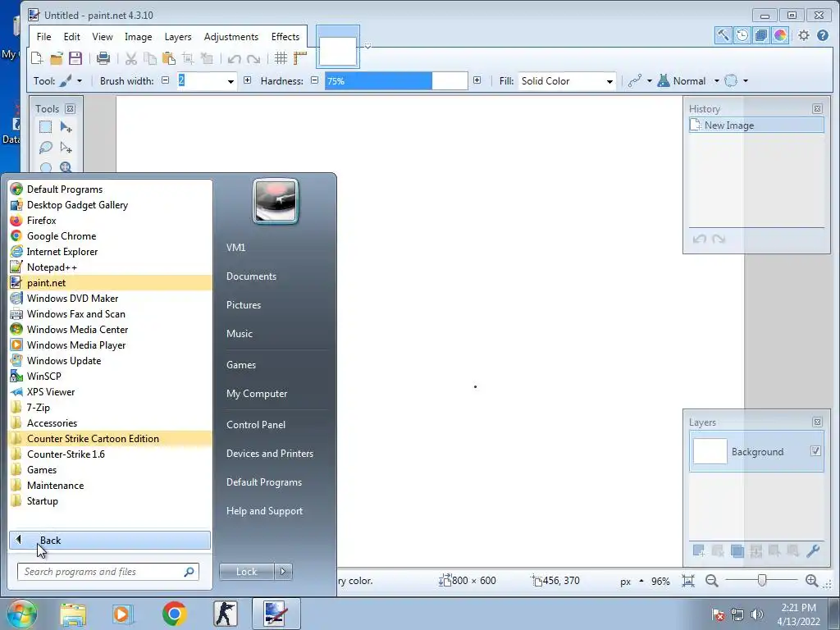Select the Move Selected Pixels tool
The width and height of the screenshot is (840, 630).
coord(66,127)
